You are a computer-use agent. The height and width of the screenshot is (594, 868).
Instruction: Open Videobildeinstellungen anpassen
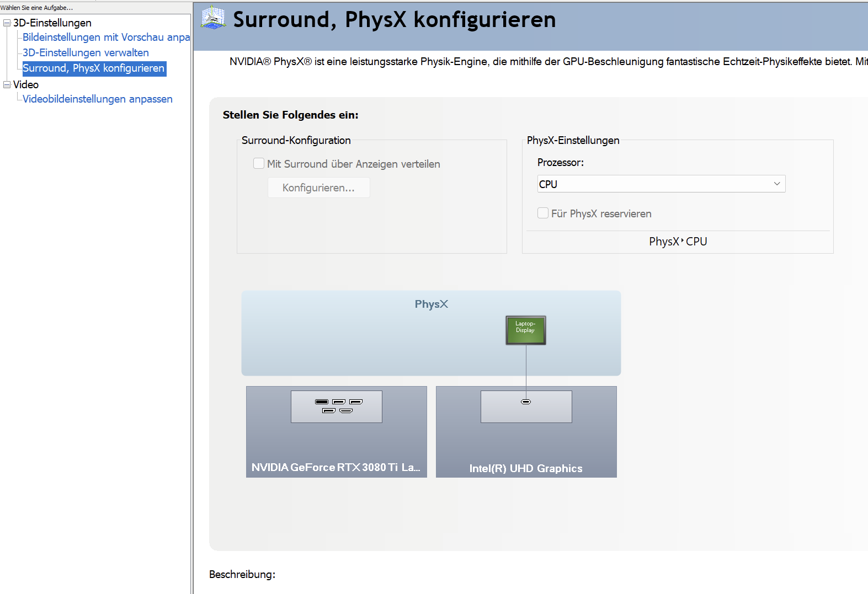(98, 99)
